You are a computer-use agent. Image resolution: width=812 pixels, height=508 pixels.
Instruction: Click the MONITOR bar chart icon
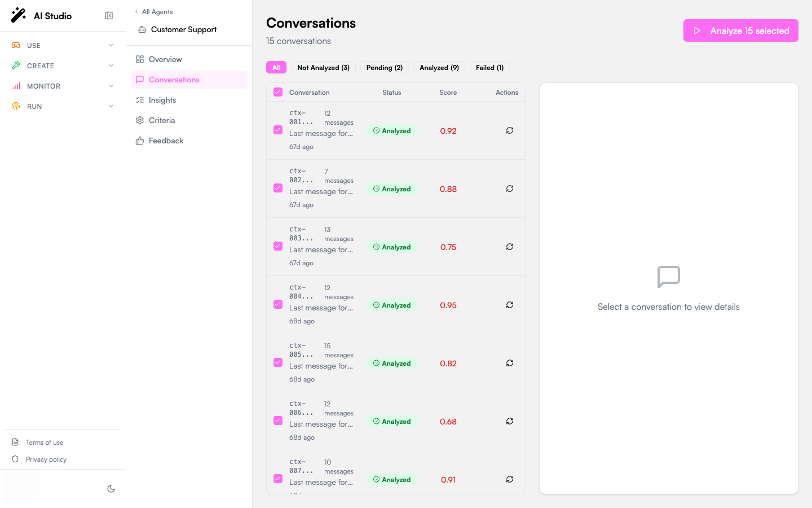(x=16, y=86)
